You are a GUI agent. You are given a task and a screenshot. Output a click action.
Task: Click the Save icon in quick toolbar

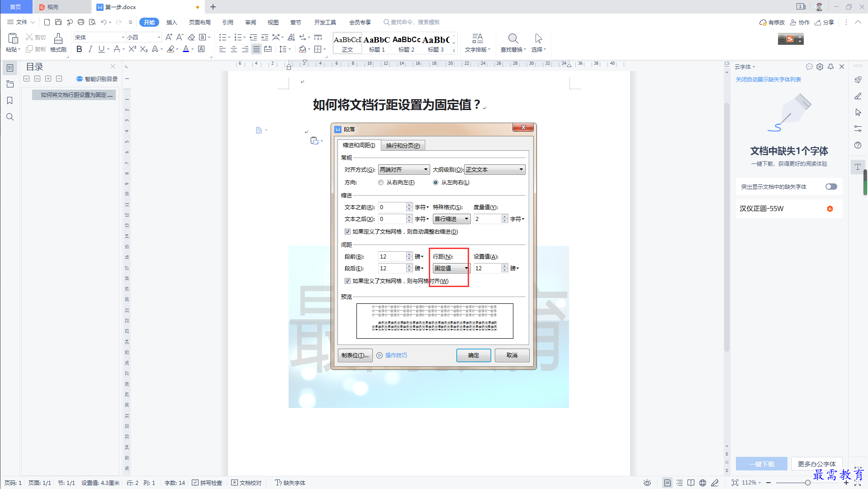(58, 22)
